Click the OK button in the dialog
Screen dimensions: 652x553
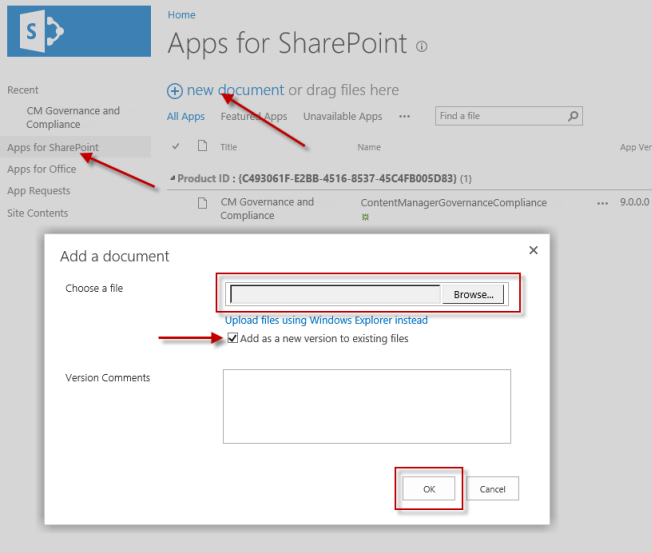pos(429,489)
